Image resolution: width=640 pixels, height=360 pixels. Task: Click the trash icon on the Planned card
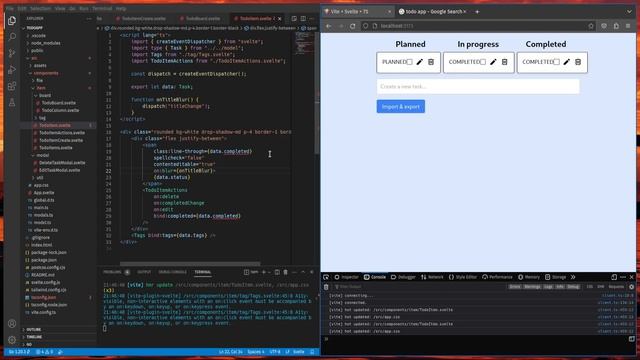(x=431, y=62)
